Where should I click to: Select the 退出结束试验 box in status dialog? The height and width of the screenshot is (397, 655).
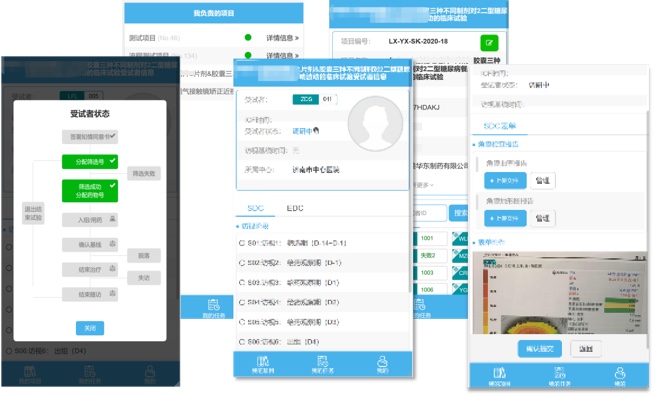click(33, 213)
